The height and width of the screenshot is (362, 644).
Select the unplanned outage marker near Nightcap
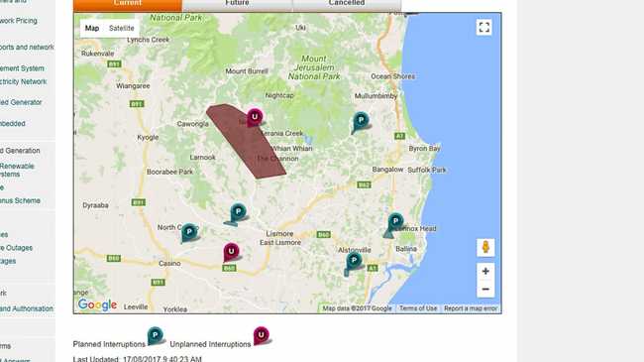[x=255, y=118]
